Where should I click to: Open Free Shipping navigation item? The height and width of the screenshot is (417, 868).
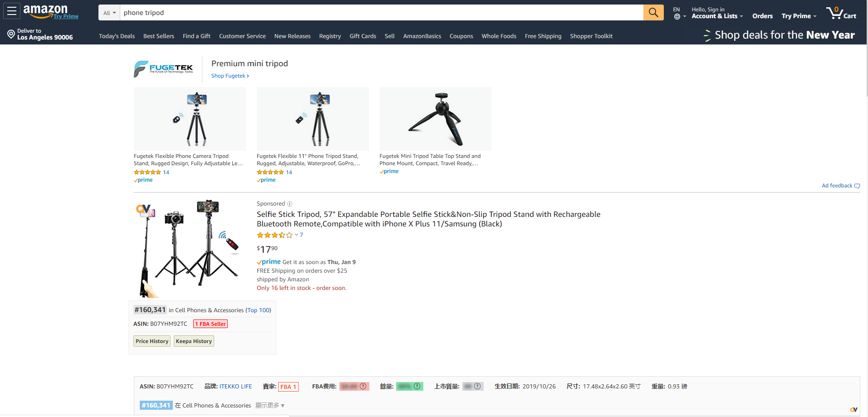coord(543,36)
